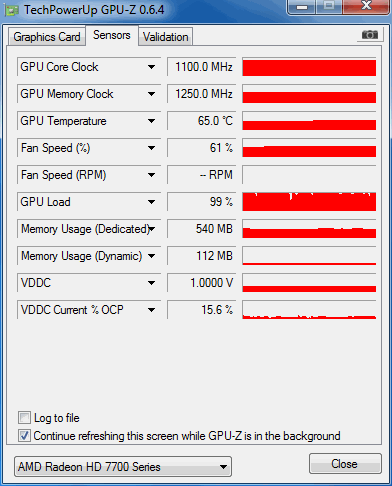392x486 pixels.
Task: Expand the GPU Memory Clock dropdown arrow
Action: coord(151,94)
